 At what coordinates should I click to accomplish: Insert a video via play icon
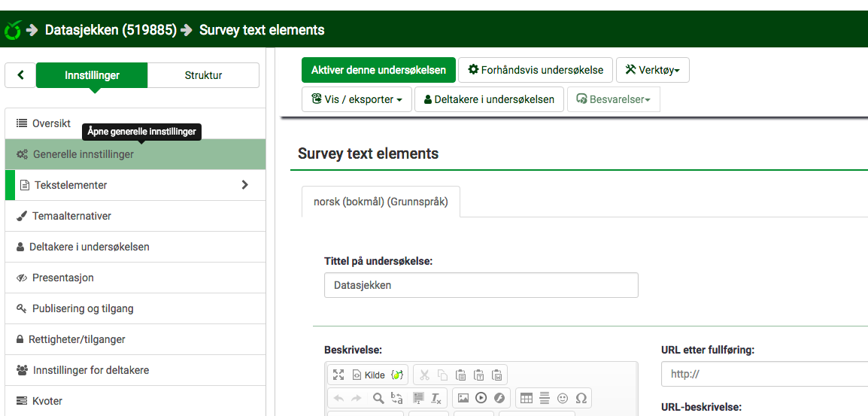tap(481, 398)
